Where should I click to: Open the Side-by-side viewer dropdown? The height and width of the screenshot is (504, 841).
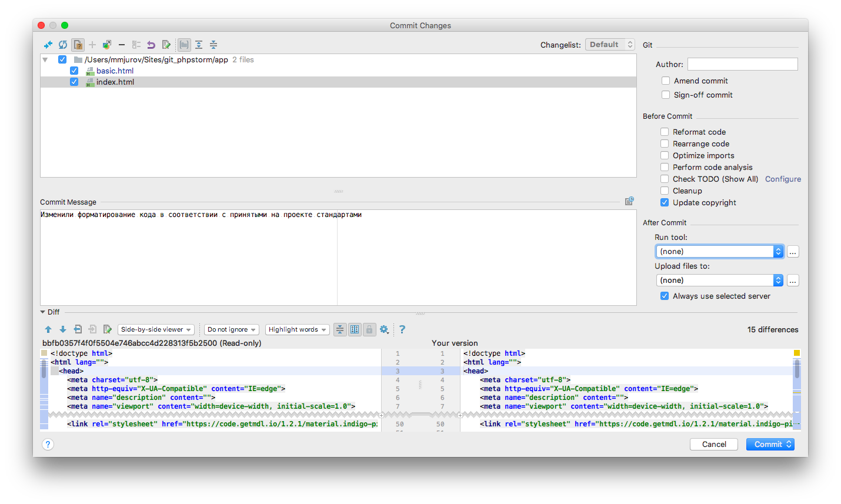(x=156, y=329)
